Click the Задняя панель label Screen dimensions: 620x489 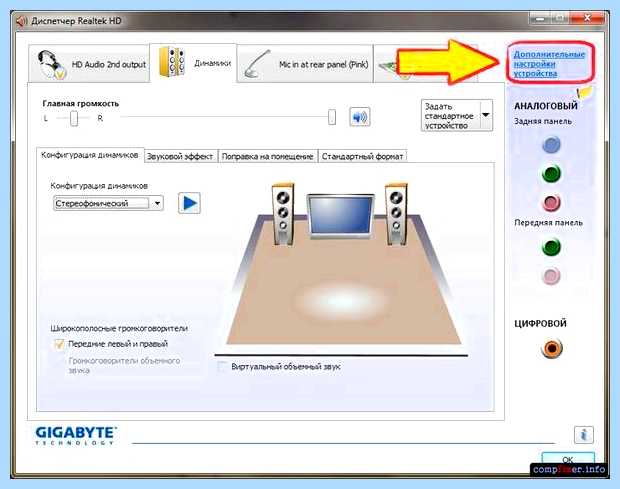(543, 121)
